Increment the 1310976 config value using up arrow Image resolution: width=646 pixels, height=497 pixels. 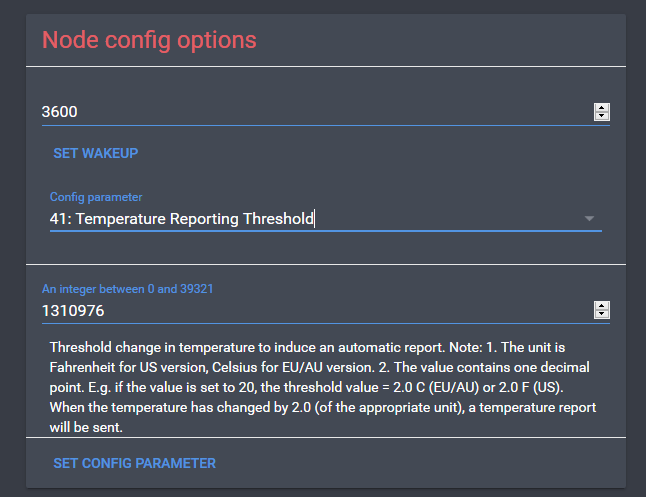[602, 305]
